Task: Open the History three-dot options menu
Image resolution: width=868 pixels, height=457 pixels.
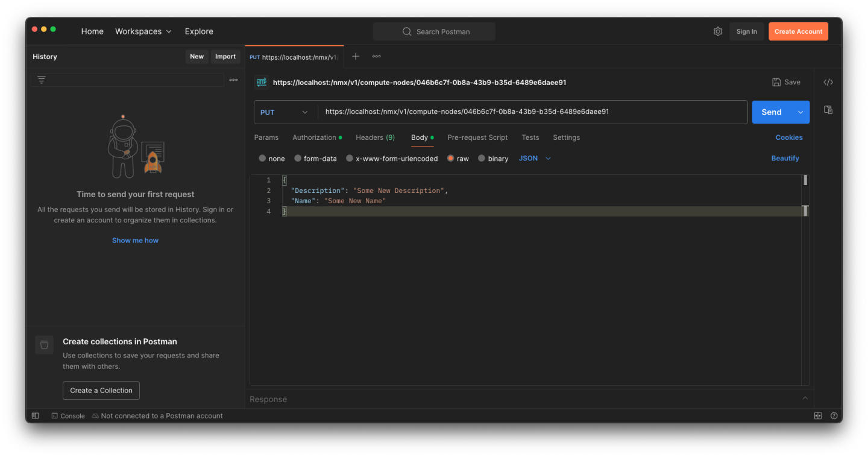Action: pyautogui.click(x=233, y=79)
